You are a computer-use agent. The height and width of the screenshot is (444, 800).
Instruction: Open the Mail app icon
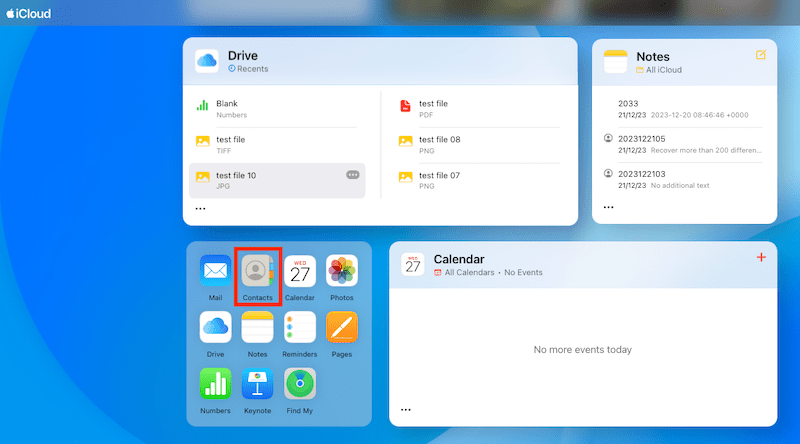215,271
